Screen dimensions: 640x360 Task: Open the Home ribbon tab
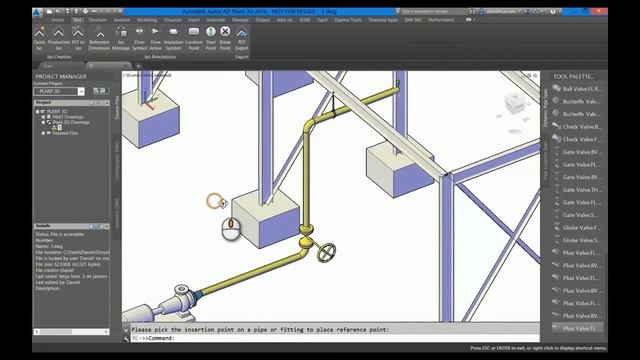pos(58,20)
